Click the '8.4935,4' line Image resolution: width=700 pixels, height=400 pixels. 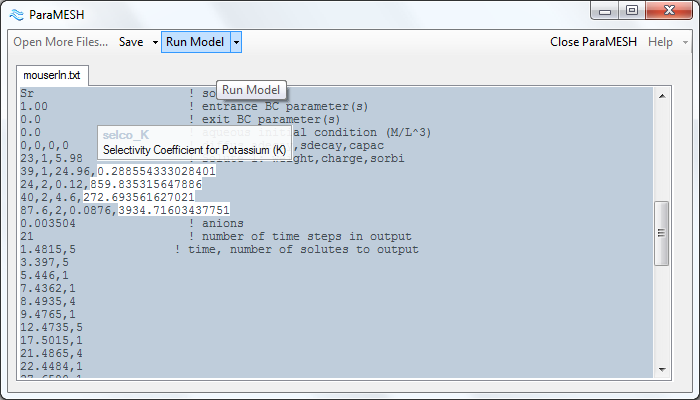click(48, 301)
